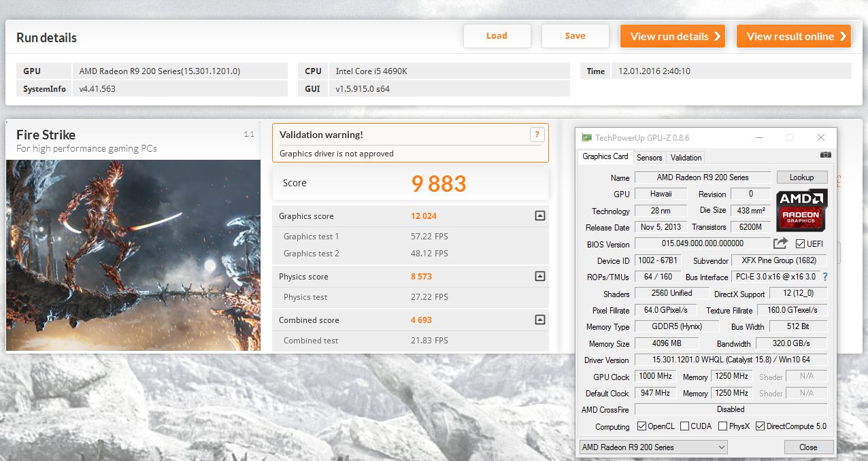Screen dimensions: 868x461
Task: Click the Texture Fillrate 160.0 GTexel/s field
Action: 792,310
